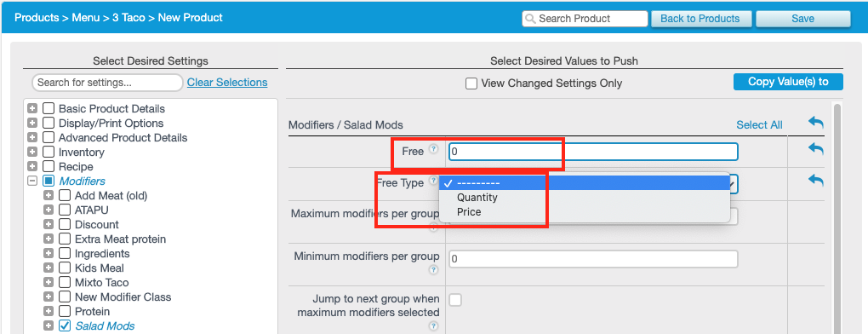The height and width of the screenshot is (334, 868).
Task: Check the Basic Product Details checkbox
Action: click(x=49, y=108)
